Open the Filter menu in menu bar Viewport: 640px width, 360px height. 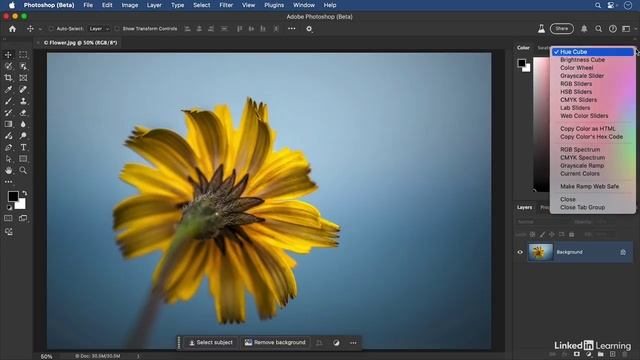coord(226,5)
